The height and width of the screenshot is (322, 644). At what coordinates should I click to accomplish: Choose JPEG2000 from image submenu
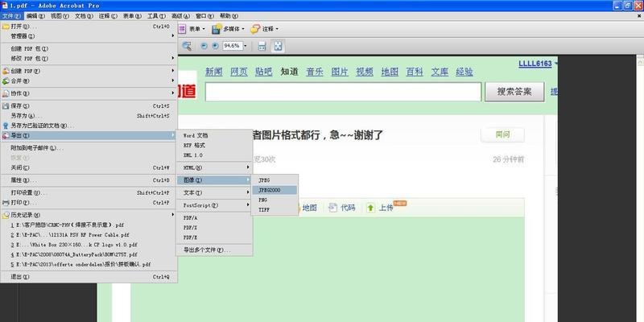tap(275, 190)
